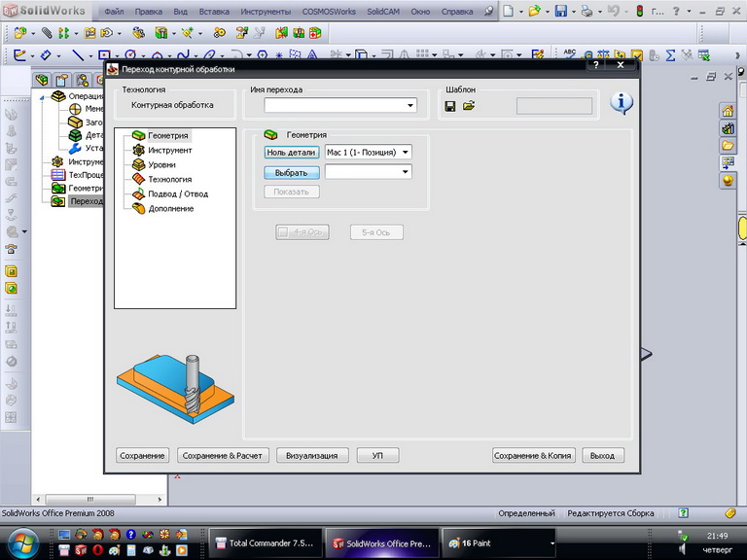The height and width of the screenshot is (560, 747).
Task: Click the load template folder icon
Action: tap(469, 106)
